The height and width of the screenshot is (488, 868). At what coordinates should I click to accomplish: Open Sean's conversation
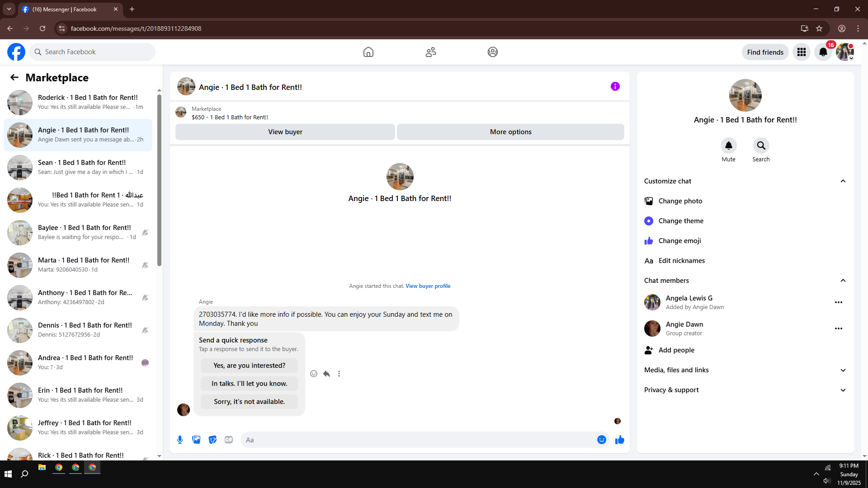(78, 168)
